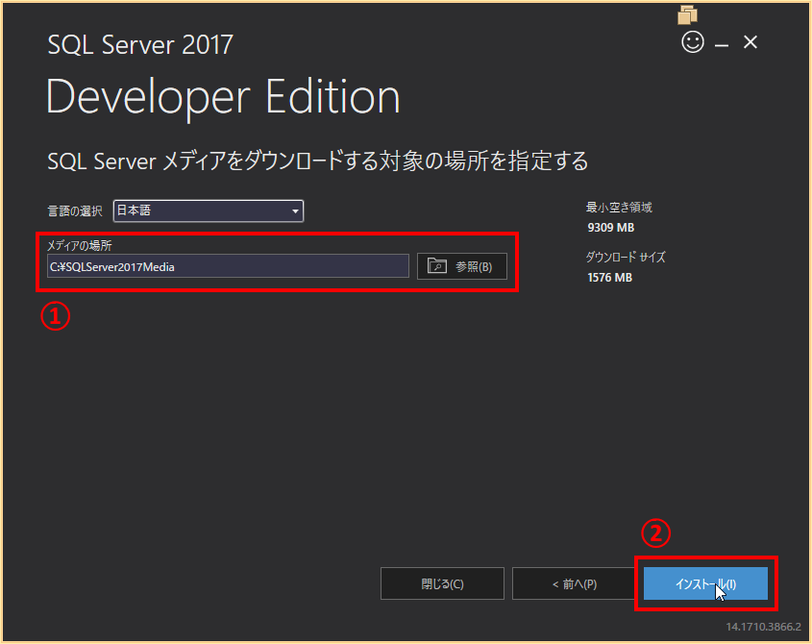This screenshot has height=644, width=812.
Task: Click the ダウンロード サイズ label
Action: (626, 257)
